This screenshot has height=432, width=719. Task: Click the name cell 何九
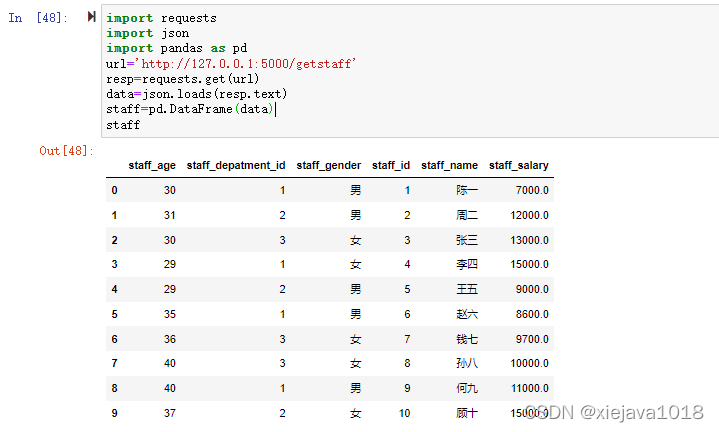coord(467,388)
